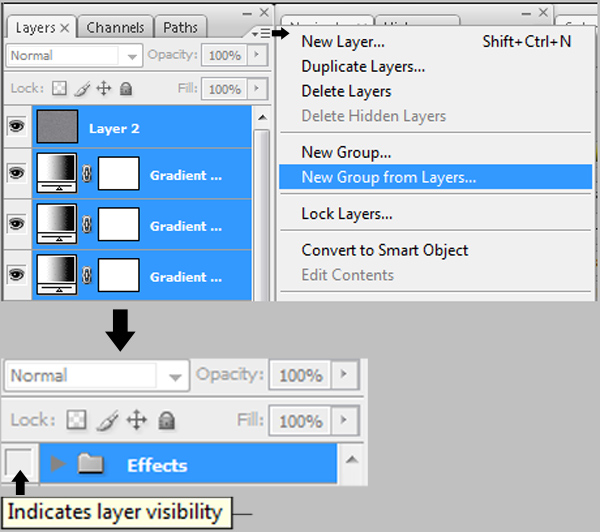Click lock all padlock icon in top panel

[126, 89]
